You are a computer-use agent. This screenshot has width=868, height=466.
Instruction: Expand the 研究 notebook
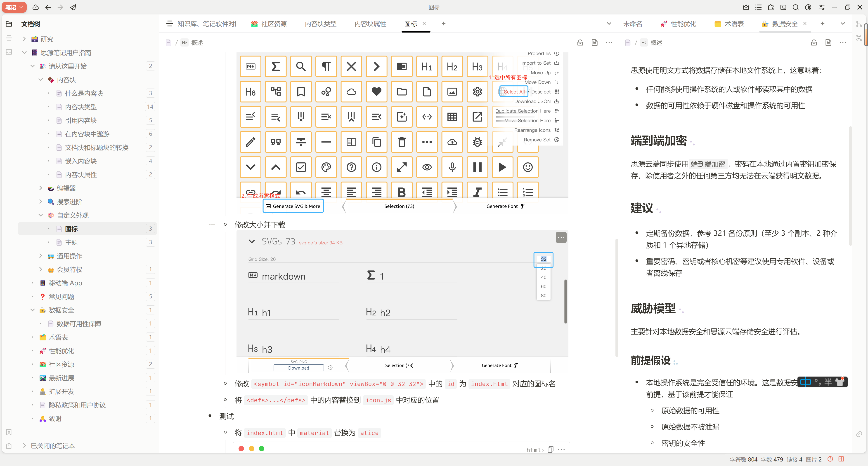[24, 39]
